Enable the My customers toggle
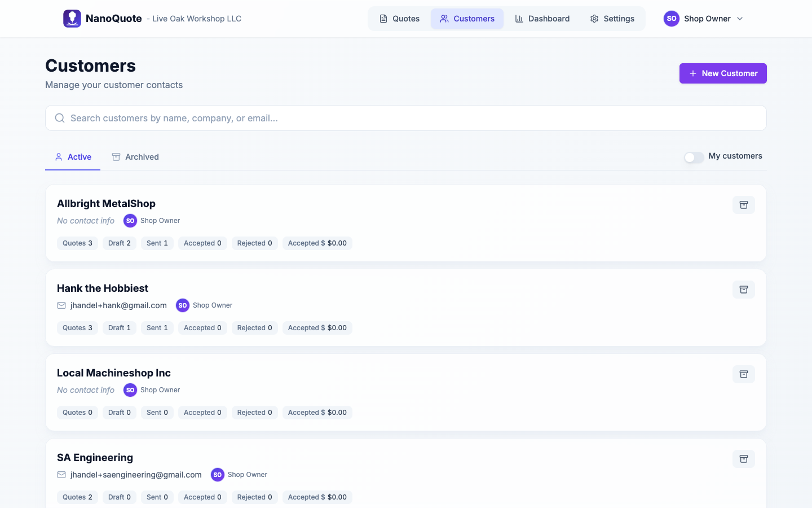812x508 pixels. coord(694,157)
